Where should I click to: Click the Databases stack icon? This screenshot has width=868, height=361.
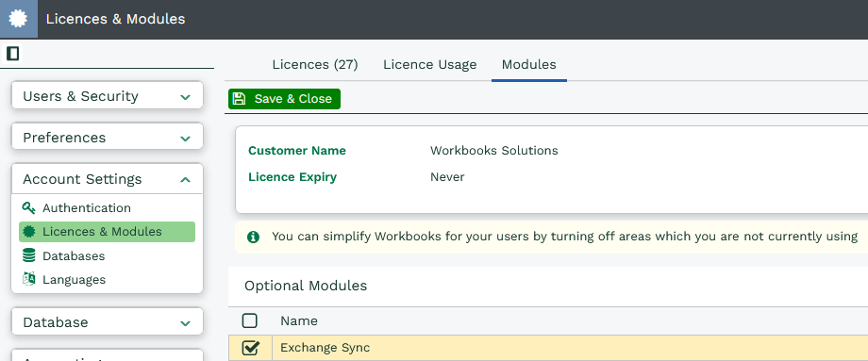(x=29, y=255)
